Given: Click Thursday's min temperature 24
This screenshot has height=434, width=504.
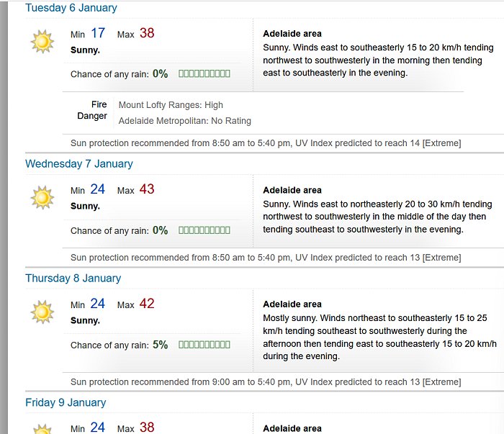Looking at the screenshot, I should pyautogui.click(x=97, y=303).
